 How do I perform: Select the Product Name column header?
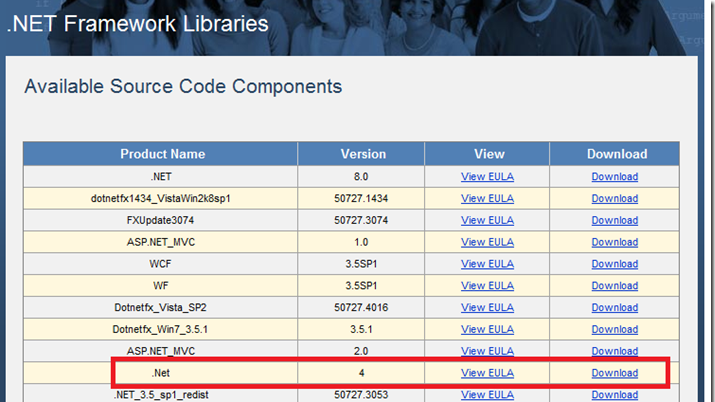(162, 154)
